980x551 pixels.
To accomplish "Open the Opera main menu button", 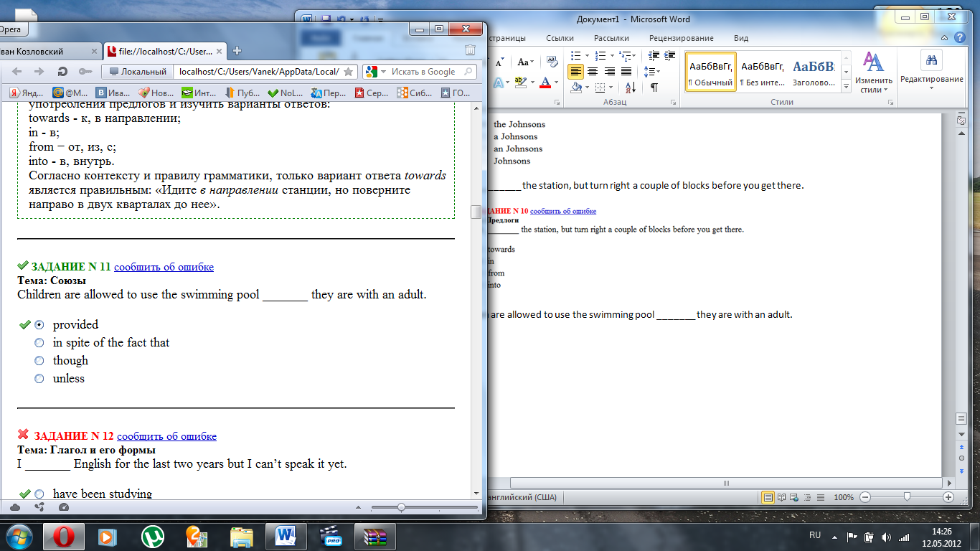I will pyautogui.click(x=12, y=29).
